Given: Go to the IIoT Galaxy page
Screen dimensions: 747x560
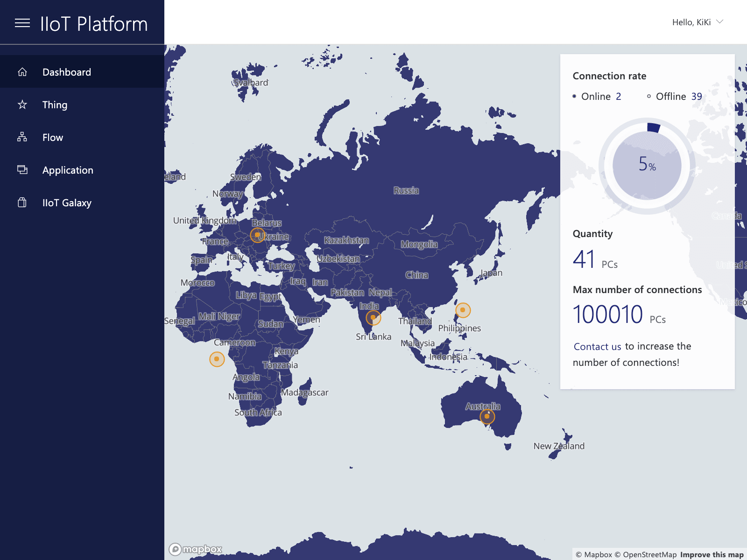Looking at the screenshot, I should tap(67, 203).
